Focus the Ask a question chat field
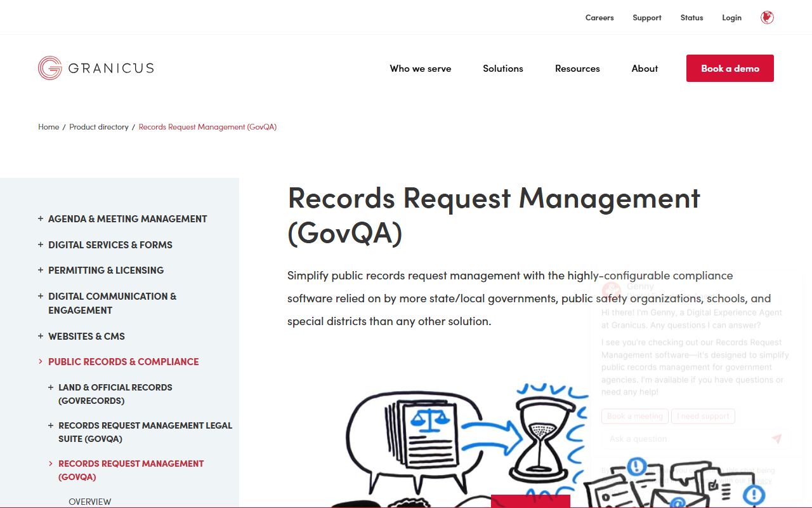This screenshot has width=812, height=508. click(685, 439)
